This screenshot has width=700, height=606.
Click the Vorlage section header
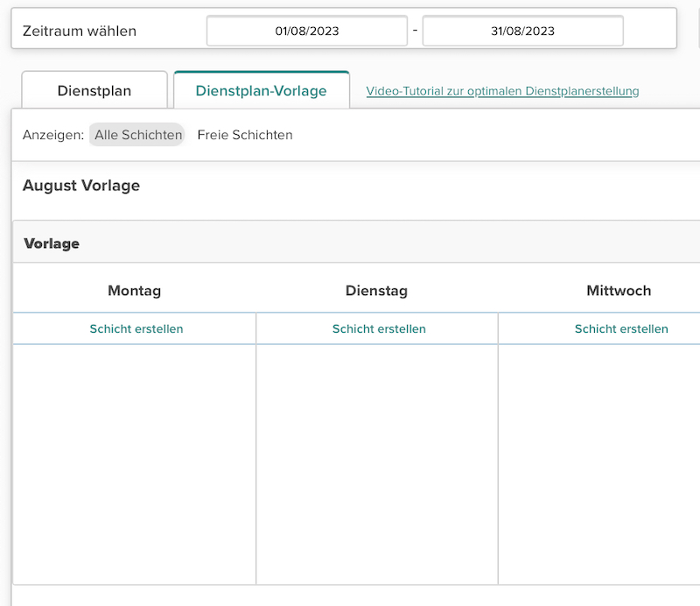point(52,243)
